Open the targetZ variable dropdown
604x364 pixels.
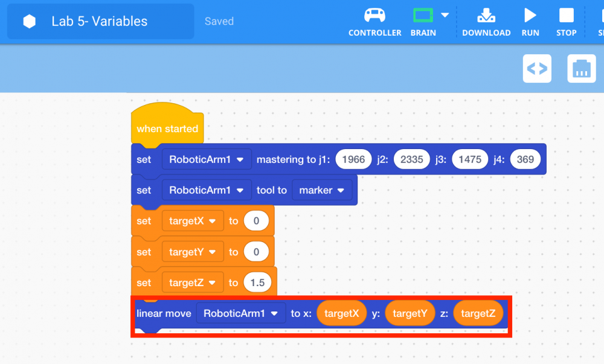click(192, 282)
